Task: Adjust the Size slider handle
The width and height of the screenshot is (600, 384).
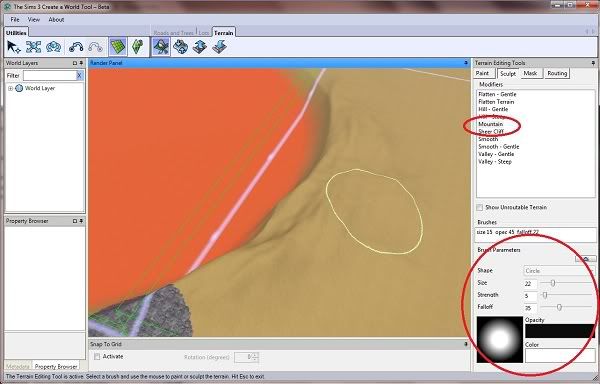Action: pyautogui.click(x=553, y=283)
